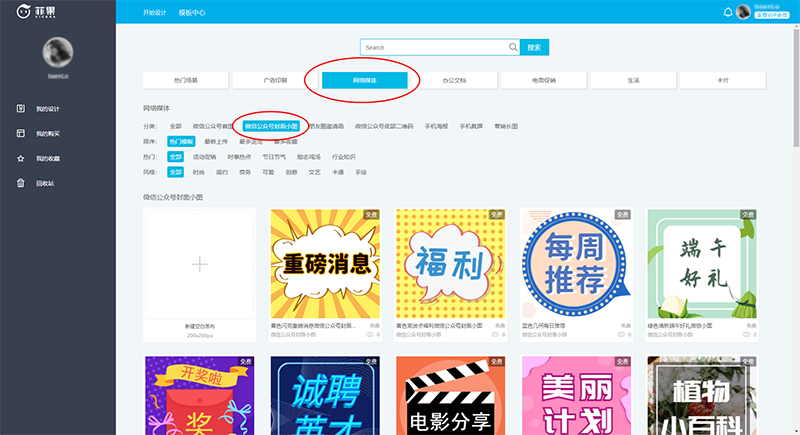Click the Fotor owl logo
The height and width of the screenshot is (435, 800).
pos(23,11)
